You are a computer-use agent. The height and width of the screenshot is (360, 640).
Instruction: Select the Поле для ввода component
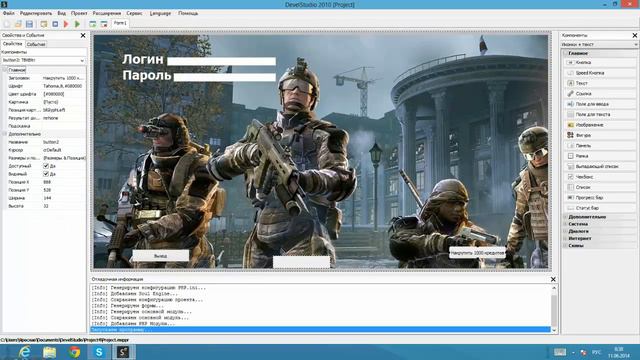(x=600, y=104)
